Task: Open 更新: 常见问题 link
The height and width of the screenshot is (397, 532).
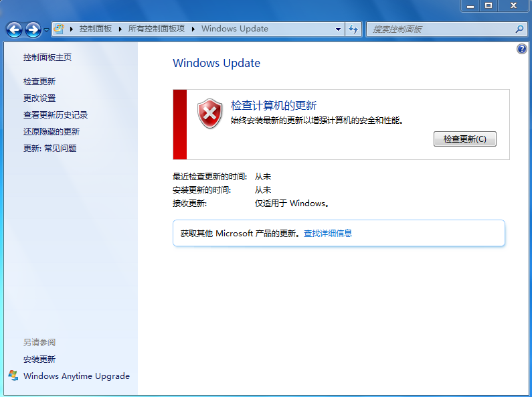Action: (x=50, y=148)
